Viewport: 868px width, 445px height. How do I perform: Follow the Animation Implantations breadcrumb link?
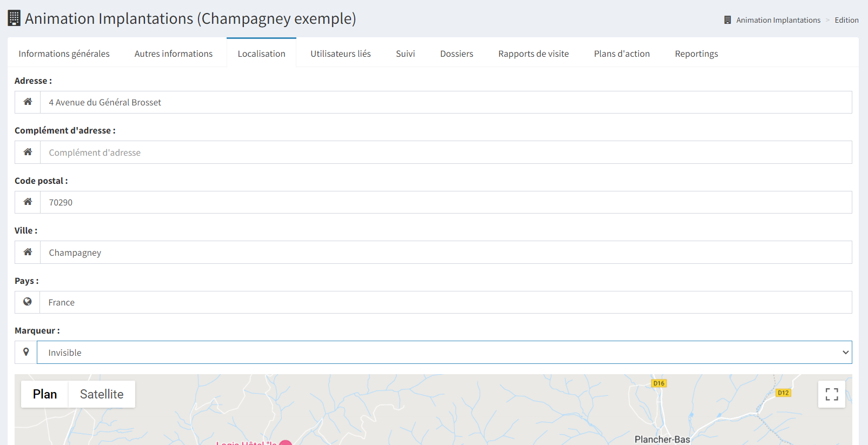[778, 20]
